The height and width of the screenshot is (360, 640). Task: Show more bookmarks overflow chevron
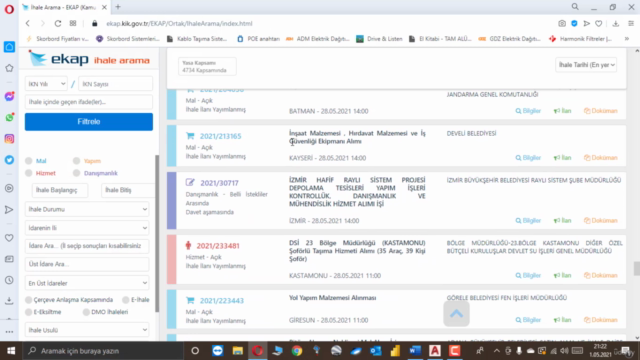tap(627, 39)
